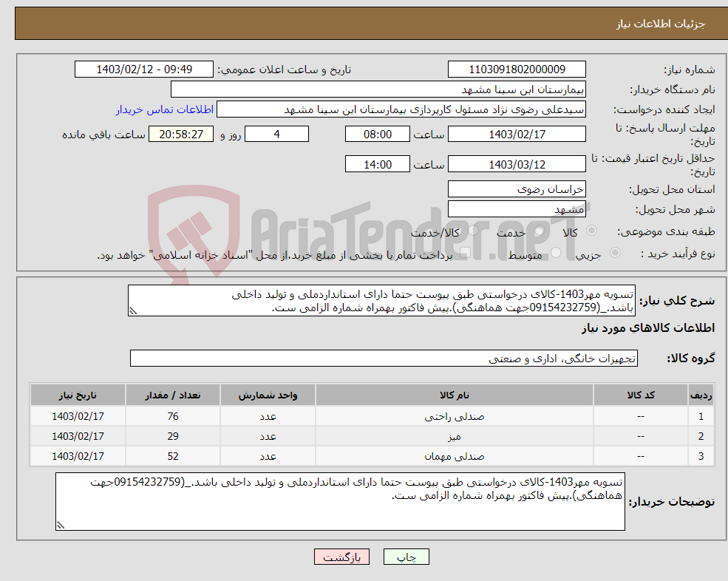728x581 pixels.
Task: Click the goods group field تجهیزات خانگی
Action: click(x=384, y=359)
